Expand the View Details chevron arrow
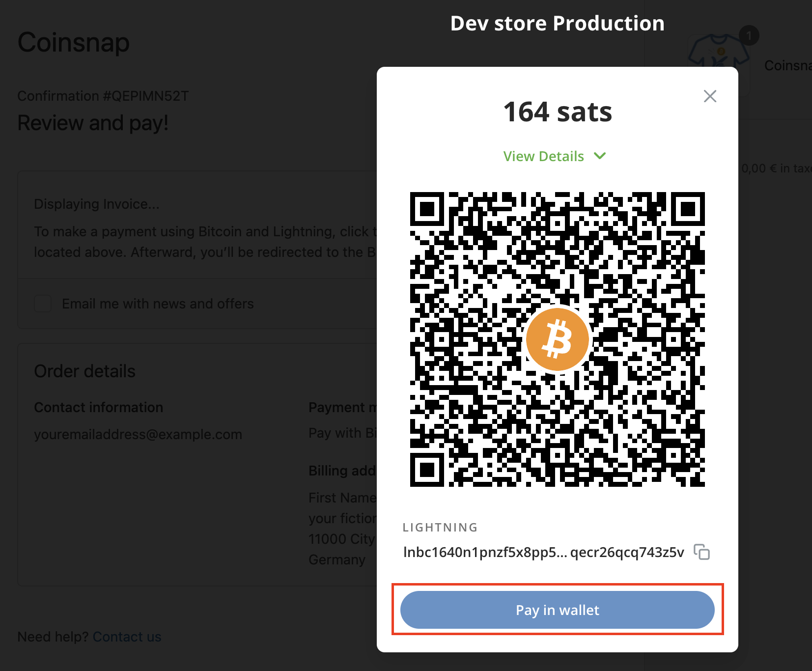 (x=600, y=156)
